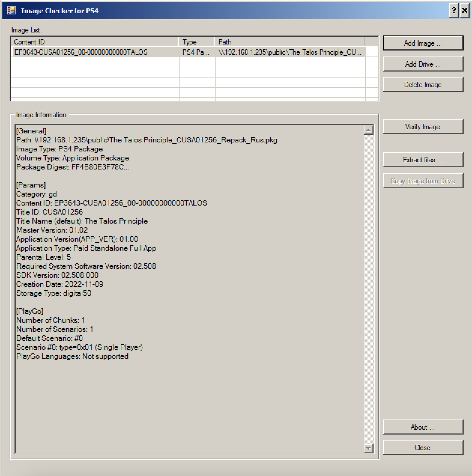This screenshot has width=472, height=476.
Task: Sort by Type column header
Action: point(196,42)
